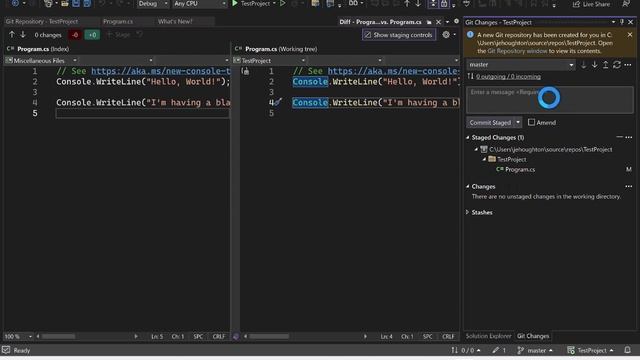Focus the commit message field
640x360 pixels.
pyautogui.click(x=550, y=100)
